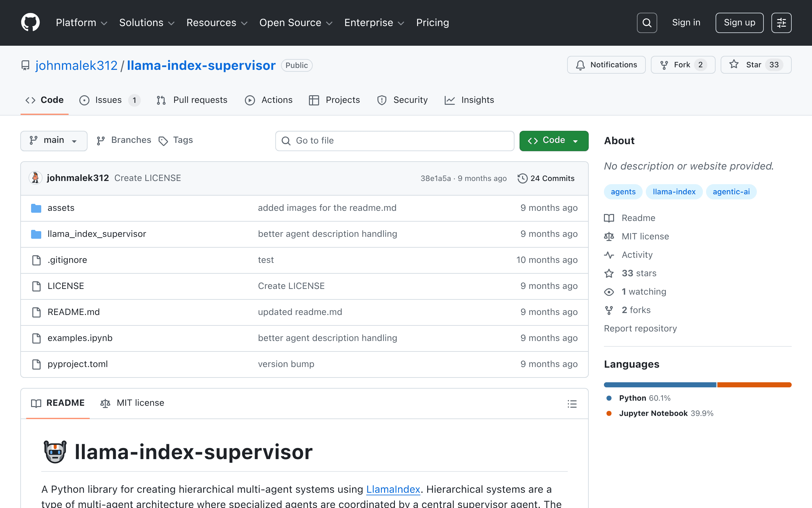Click the book icon next to Readme

[x=609, y=218]
